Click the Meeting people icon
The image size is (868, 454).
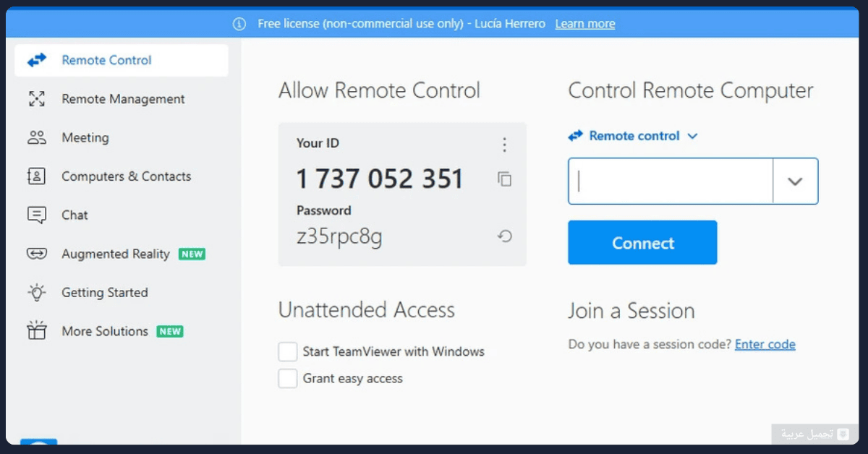pyautogui.click(x=37, y=137)
